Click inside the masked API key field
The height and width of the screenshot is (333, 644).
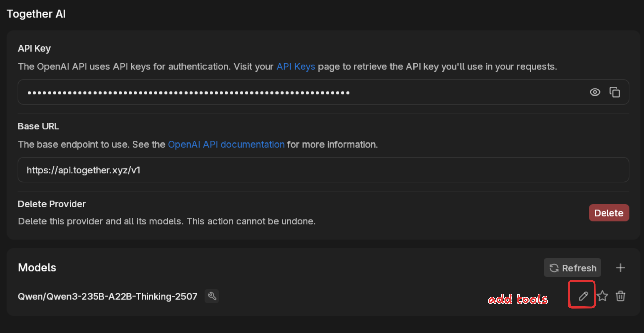303,92
